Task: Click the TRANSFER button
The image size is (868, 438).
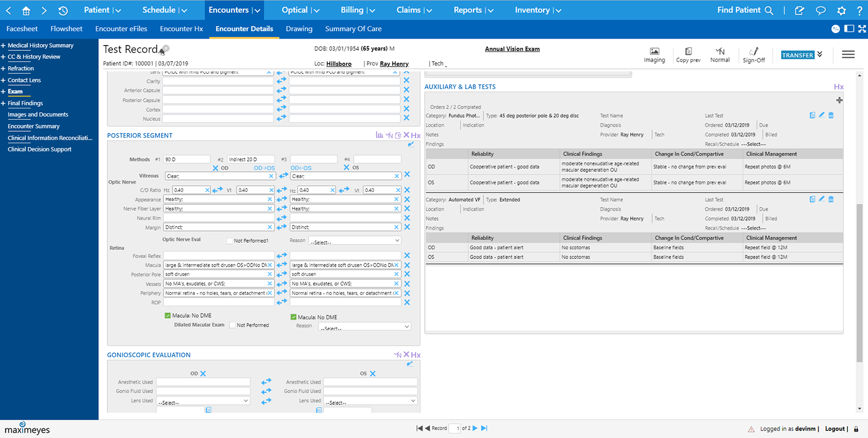Action: 797,55
